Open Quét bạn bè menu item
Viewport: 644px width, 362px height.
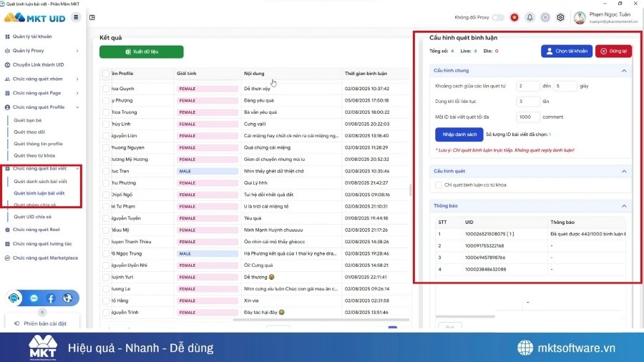[x=27, y=120]
